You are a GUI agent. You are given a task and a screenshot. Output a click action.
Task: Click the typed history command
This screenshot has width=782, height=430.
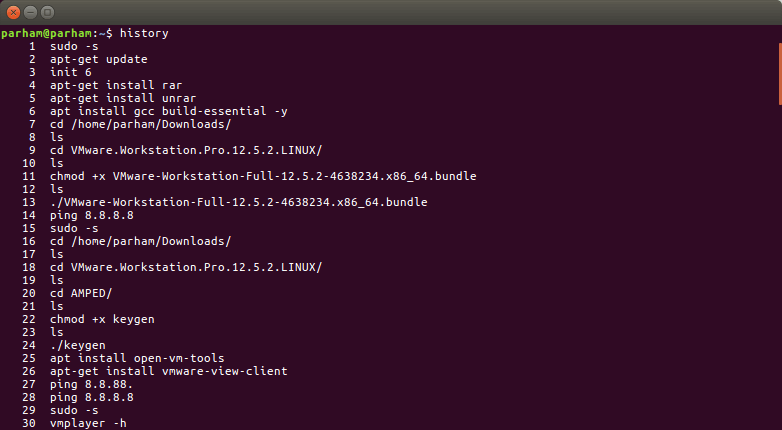coord(144,33)
